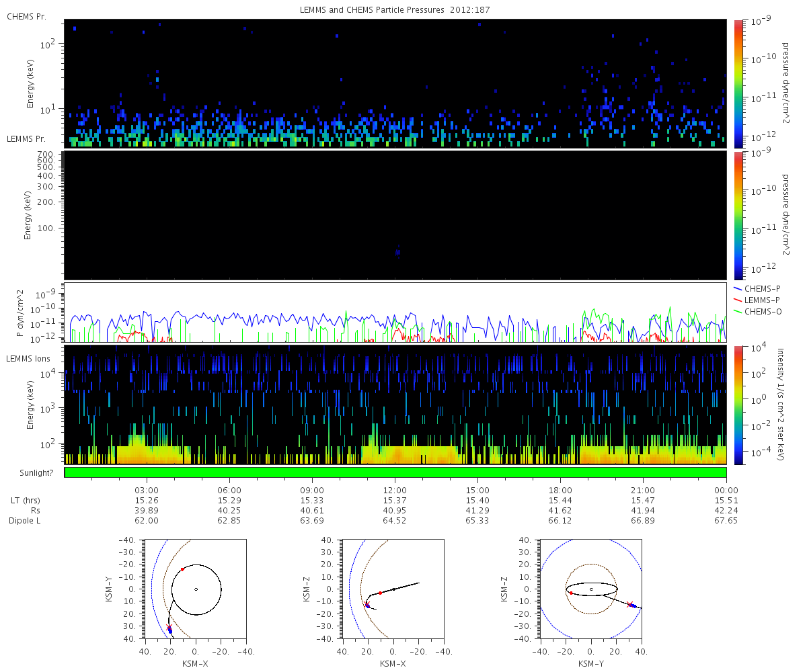Click the small blue spot in LEMMS pressure panel

[398, 252]
